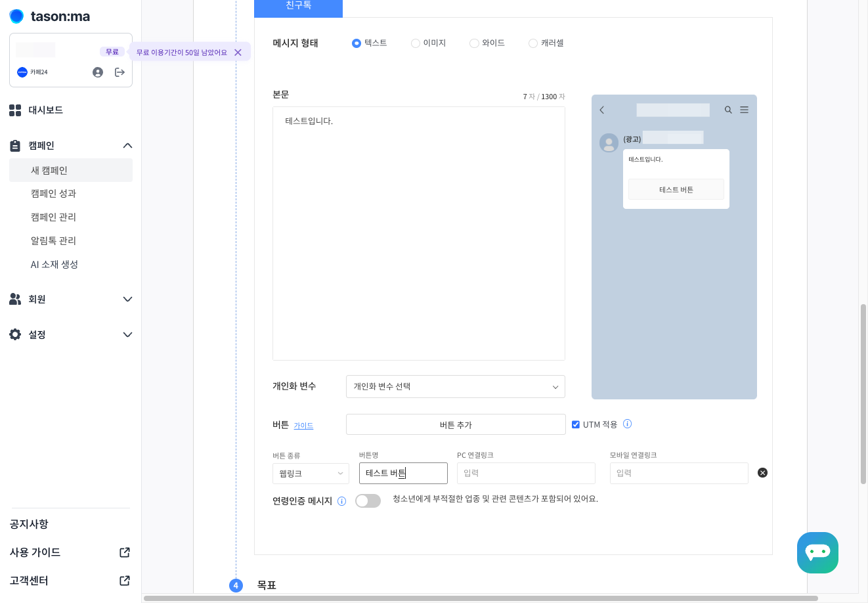The height and width of the screenshot is (603, 868).
Task: Open 공지사항 link
Action: (x=29, y=524)
